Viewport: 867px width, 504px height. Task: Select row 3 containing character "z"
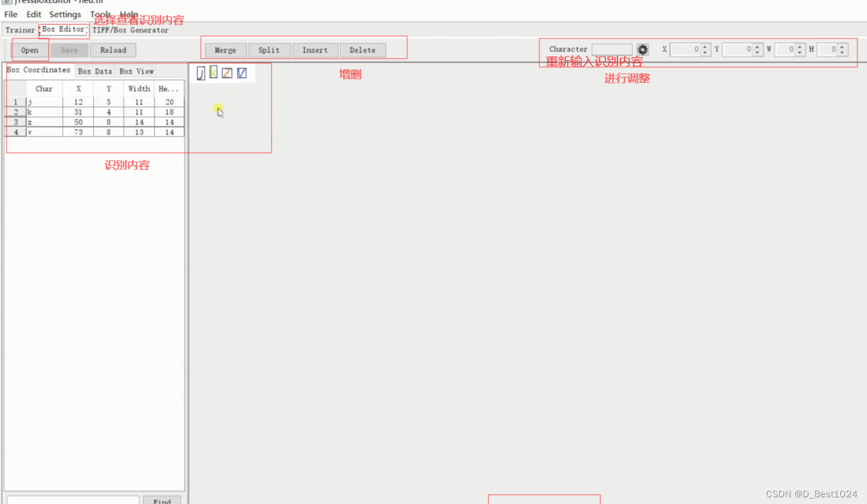pyautogui.click(x=44, y=122)
